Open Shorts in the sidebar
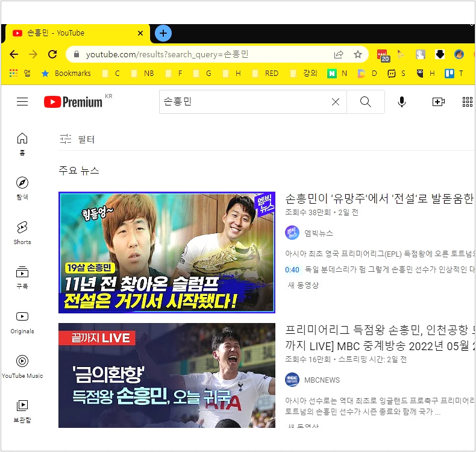 click(x=22, y=233)
